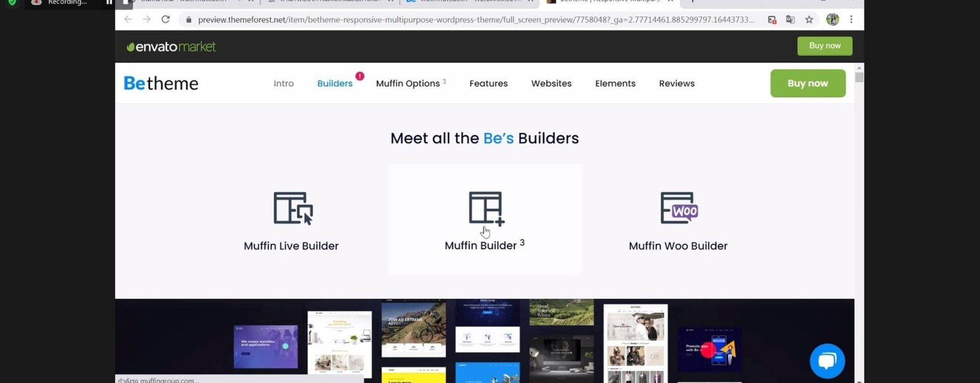The image size is (980, 383).
Task: Click Buy now in Betheme header
Action: coord(807,83)
